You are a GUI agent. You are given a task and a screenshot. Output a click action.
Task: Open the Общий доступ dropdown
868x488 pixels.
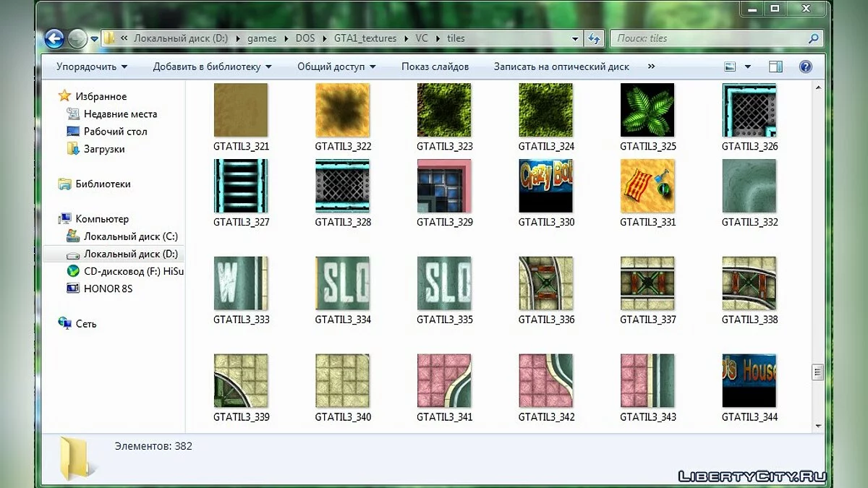tap(336, 67)
